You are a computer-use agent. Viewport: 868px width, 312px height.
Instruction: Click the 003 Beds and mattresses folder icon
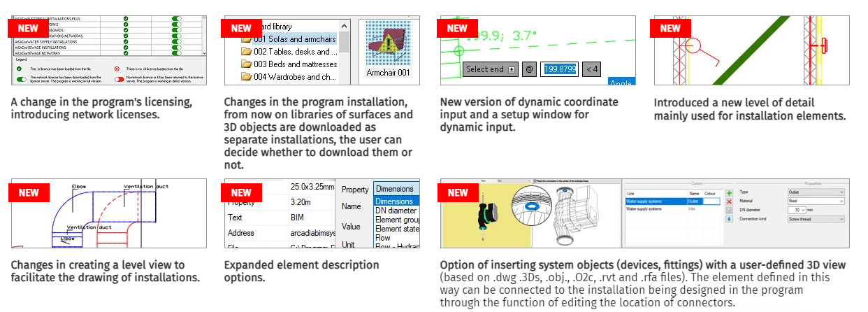(x=246, y=64)
